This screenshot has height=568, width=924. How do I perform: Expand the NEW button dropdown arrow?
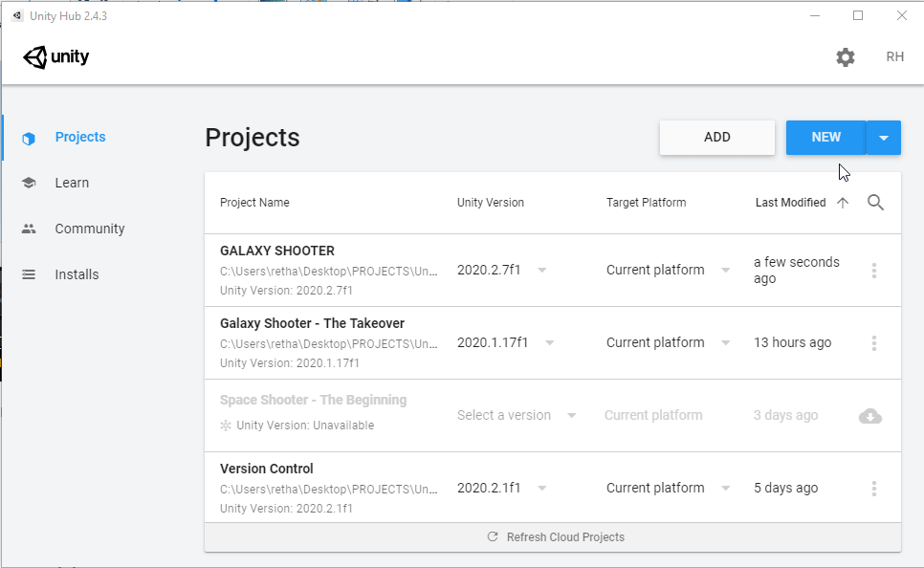(884, 138)
